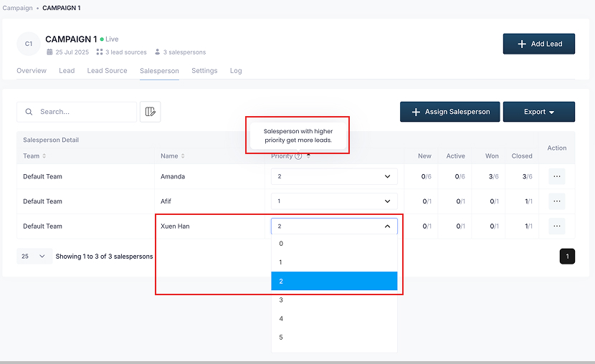
Task: Switch to the Lead Source tab
Action: click(107, 70)
